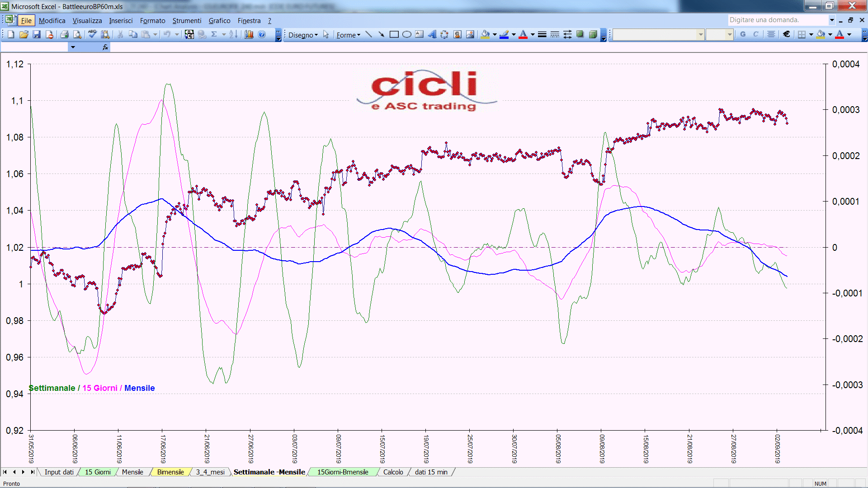Toggle center alignment button
868x488 pixels.
click(x=771, y=34)
